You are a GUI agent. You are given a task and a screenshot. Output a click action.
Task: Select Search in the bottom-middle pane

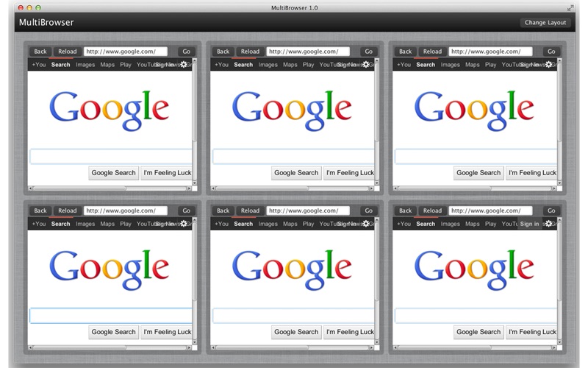point(243,224)
